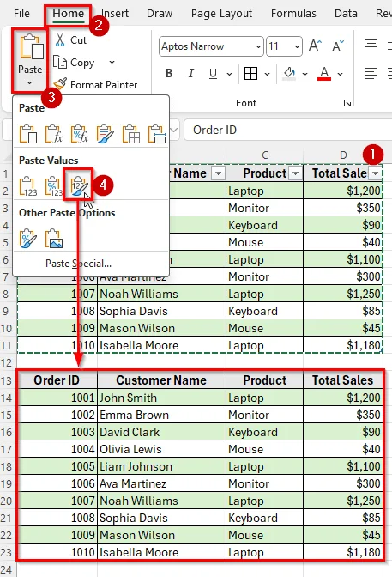Expand fill color dropdown arrow
Image resolution: width=392 pixels, height=577 pixels.
(x=305, y=74)
